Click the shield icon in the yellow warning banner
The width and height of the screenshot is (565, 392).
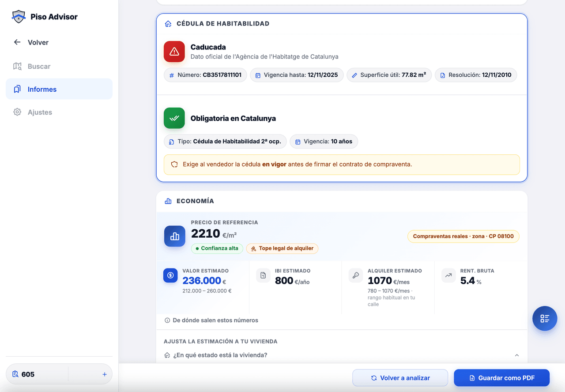pyautogui.click(x=174, y=164)
